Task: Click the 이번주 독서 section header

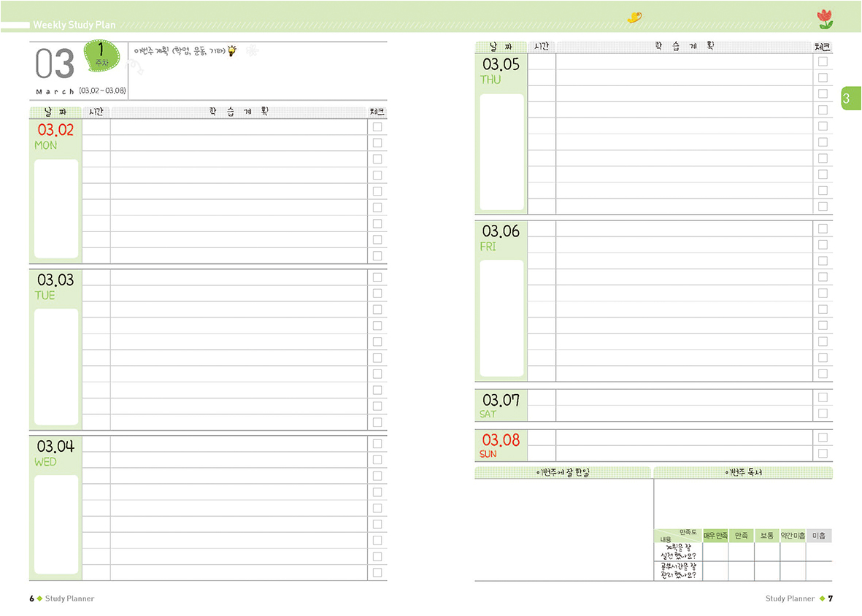Action: click(x=743, y=472)
